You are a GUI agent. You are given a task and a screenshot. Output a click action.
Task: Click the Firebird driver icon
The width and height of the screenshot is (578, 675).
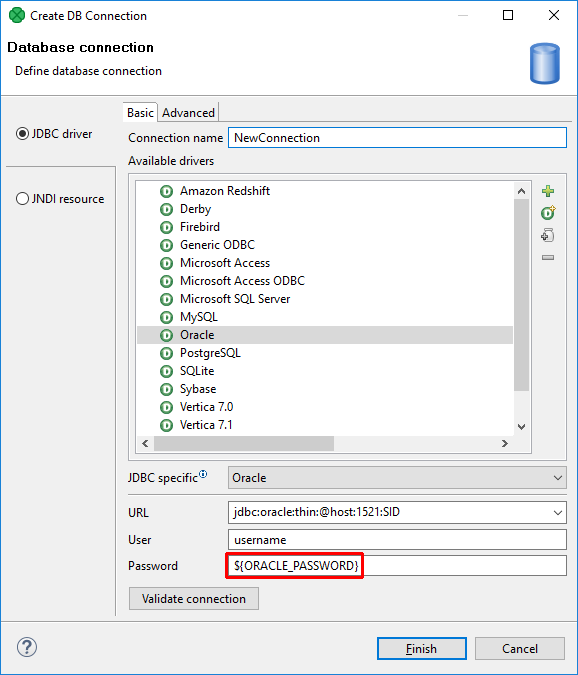tap(167, 227)
